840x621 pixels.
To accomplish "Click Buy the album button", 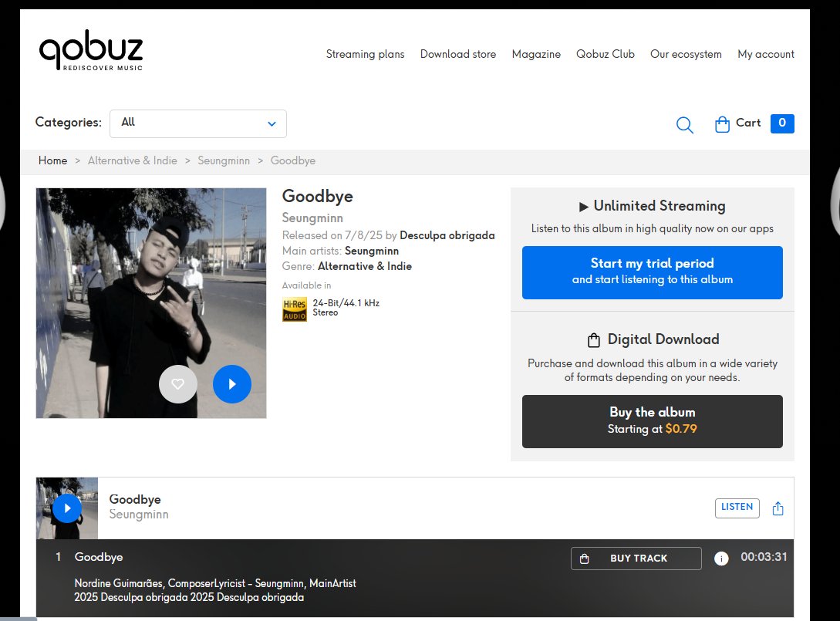I will point(652,421).
